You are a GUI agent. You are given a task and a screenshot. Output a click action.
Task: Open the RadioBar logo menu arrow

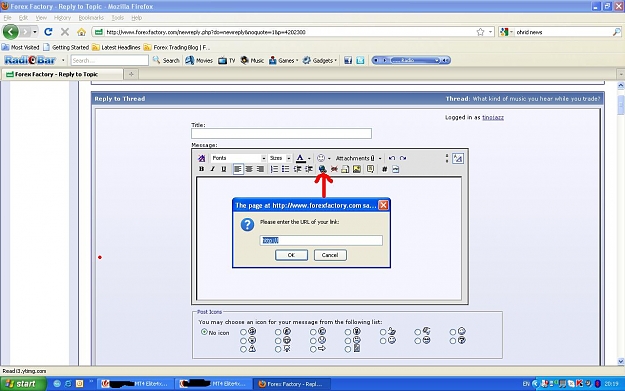[63, 61]
